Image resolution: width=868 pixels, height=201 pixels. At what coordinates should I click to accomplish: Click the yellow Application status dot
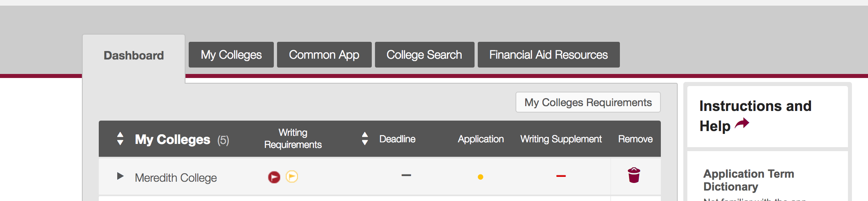pos(481,177)
